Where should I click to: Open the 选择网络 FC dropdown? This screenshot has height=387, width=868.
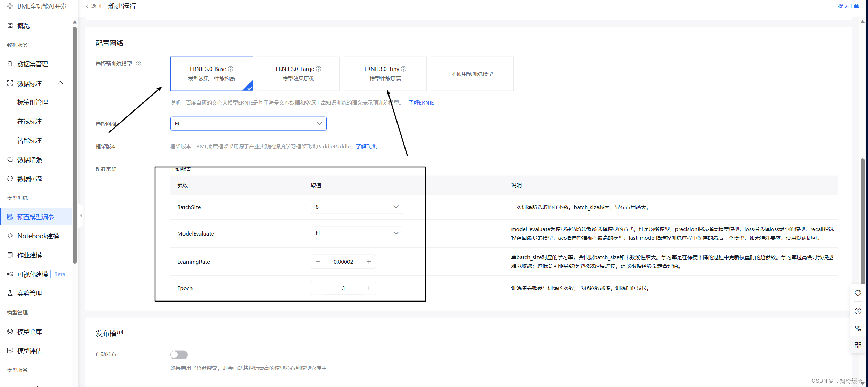pos(248,124)
